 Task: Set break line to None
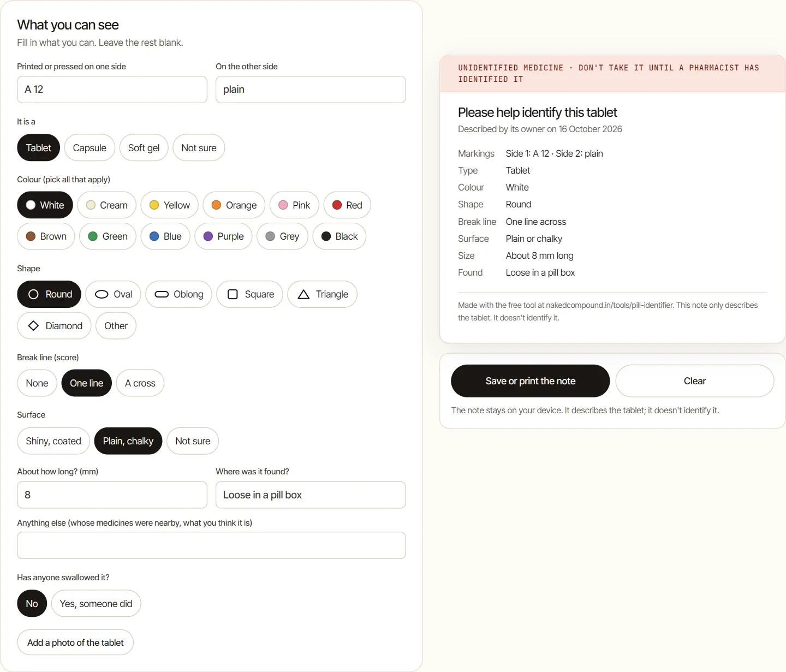(x=37, y=383)
